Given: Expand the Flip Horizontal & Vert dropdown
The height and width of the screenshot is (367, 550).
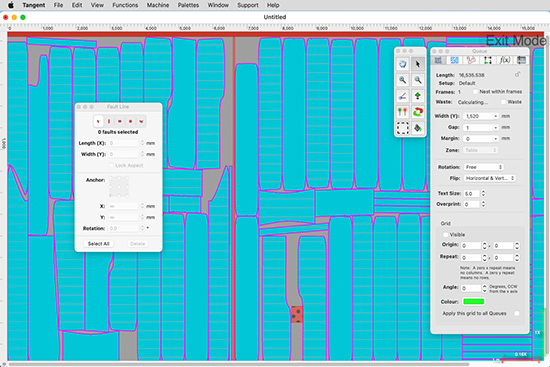Looking at the screenshot, I should coord(490,178).
